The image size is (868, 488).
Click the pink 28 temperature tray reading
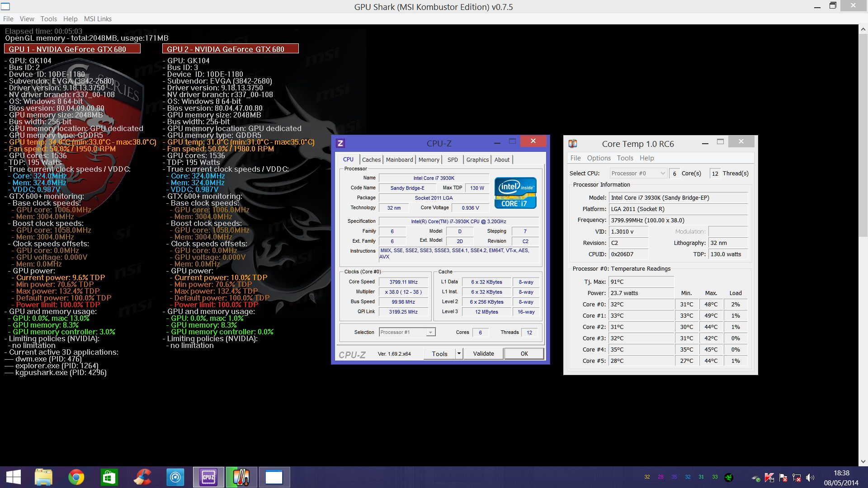[660, 477]
